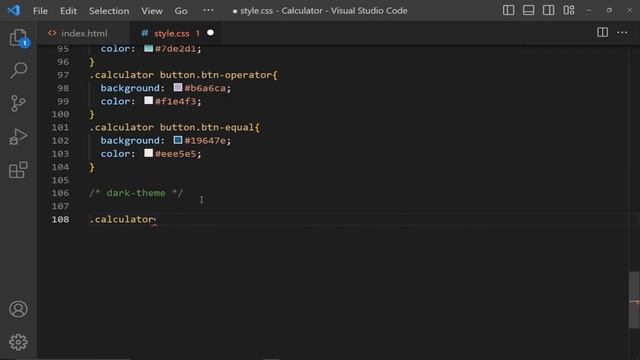The width and height of the screenshot is (640, 360).
Task: Toggle the secondary side bar layout
Action: pos(548,10)
